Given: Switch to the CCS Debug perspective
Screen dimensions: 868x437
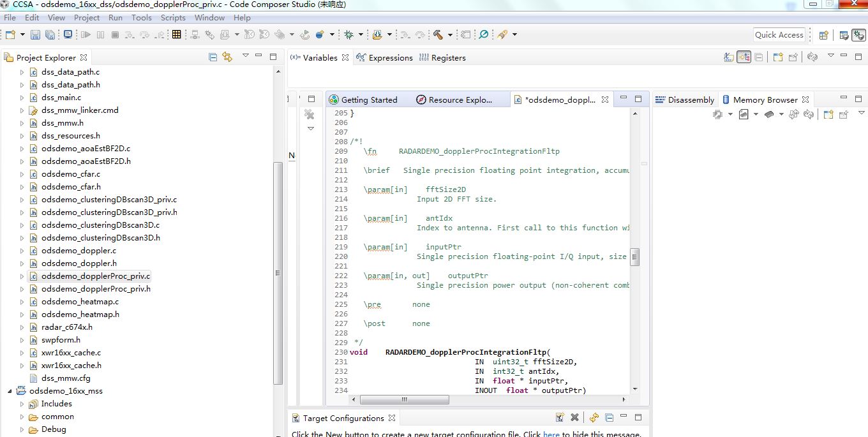Looking at the screenshot, I should tap(858, 35).
